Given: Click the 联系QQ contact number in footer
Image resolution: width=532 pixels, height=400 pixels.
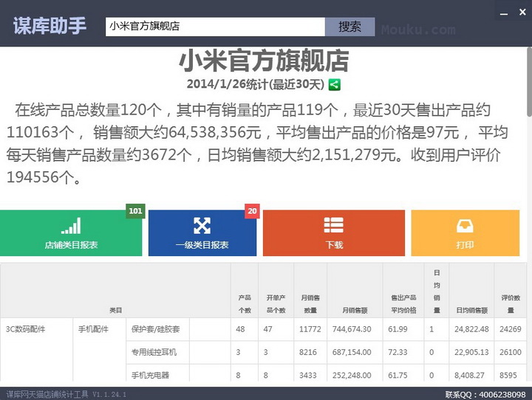Looking at the screenshot, I should [485, 394].
